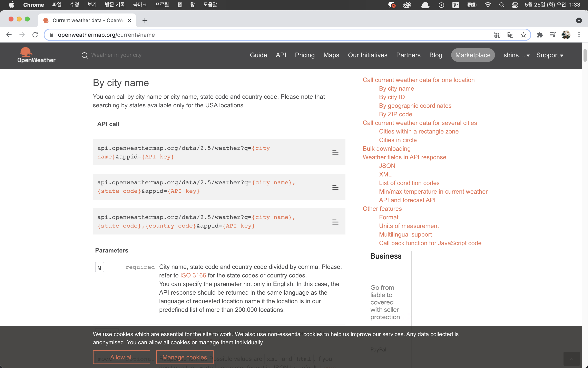Open the Maps navigation item
This screenshot has height=368, width=588.
331,55
